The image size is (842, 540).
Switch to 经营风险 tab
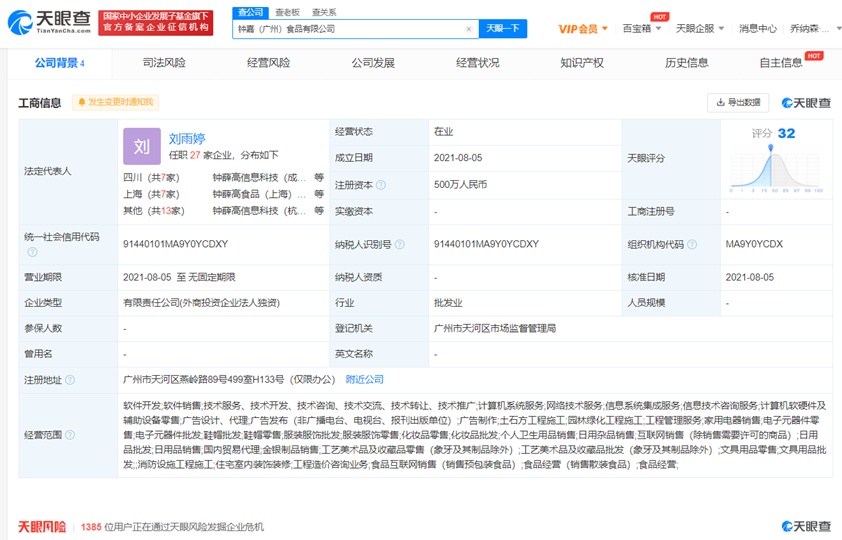tap(268, 63)
